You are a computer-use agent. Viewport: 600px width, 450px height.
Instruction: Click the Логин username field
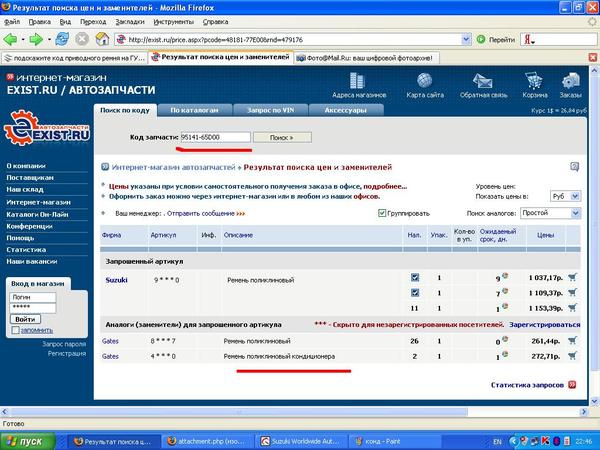click(33, 297)
